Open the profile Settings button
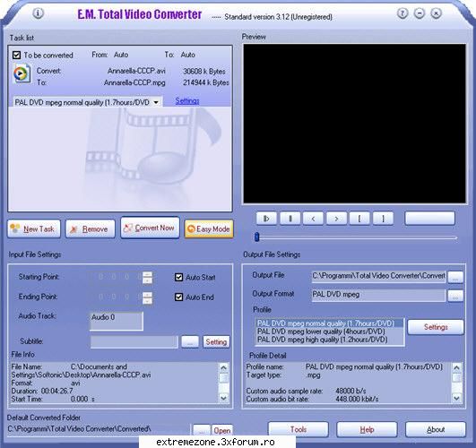 436,327
